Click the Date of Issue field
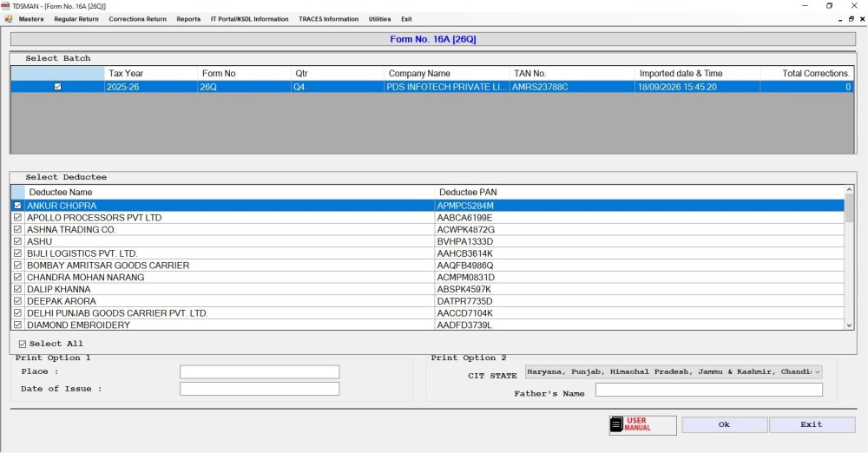The height and width of the screenshot is (453, 868). tap(260, 389)
